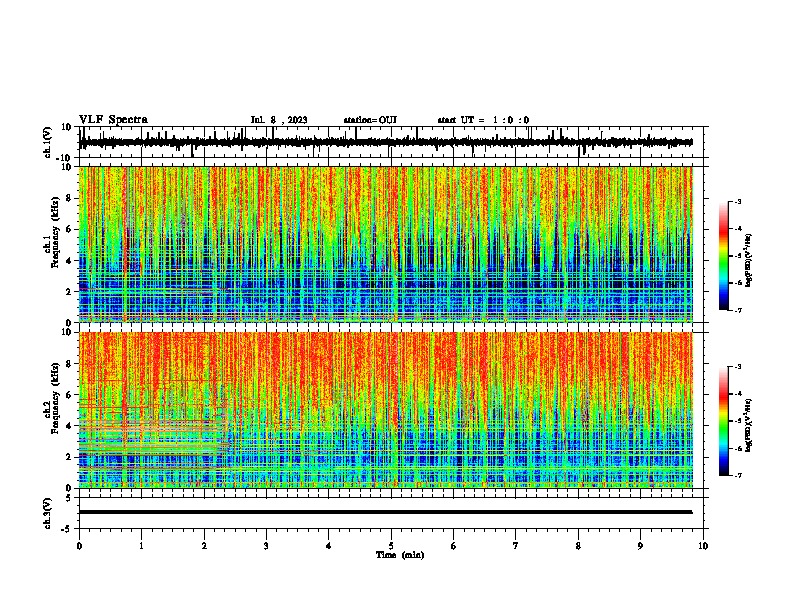Click inside the ch.2 frequency spectrogram
This screenshot has width=792, height=612.
386,410
